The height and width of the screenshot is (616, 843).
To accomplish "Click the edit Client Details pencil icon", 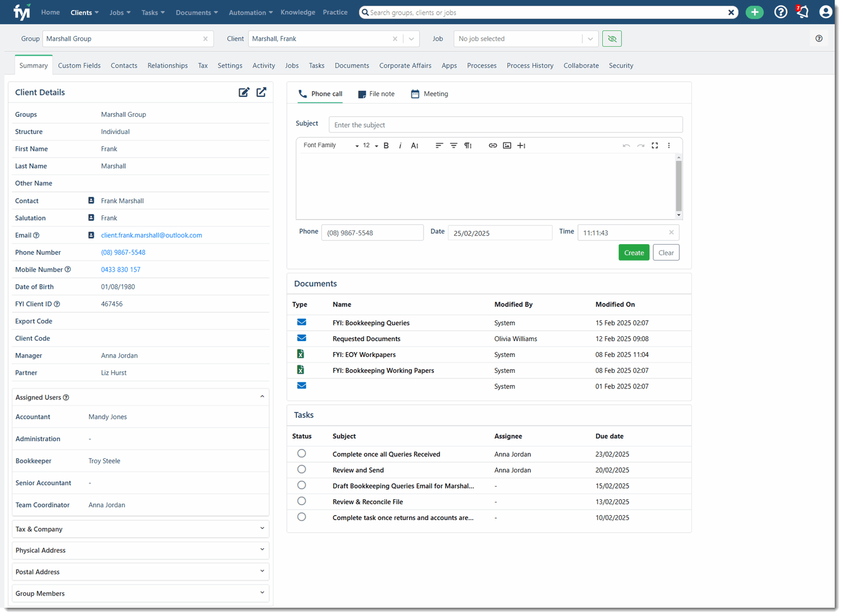I will (x=244, y=93).
